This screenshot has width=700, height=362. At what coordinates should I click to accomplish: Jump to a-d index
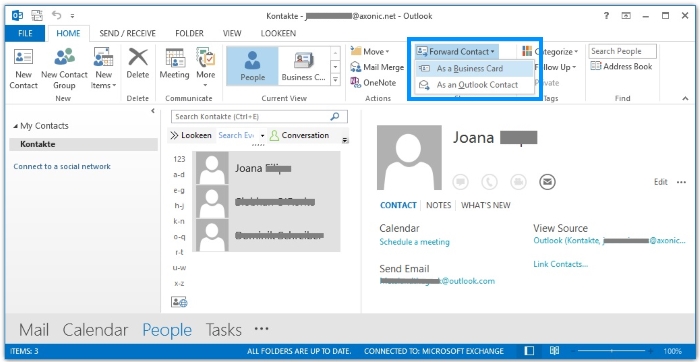(179, 175)
